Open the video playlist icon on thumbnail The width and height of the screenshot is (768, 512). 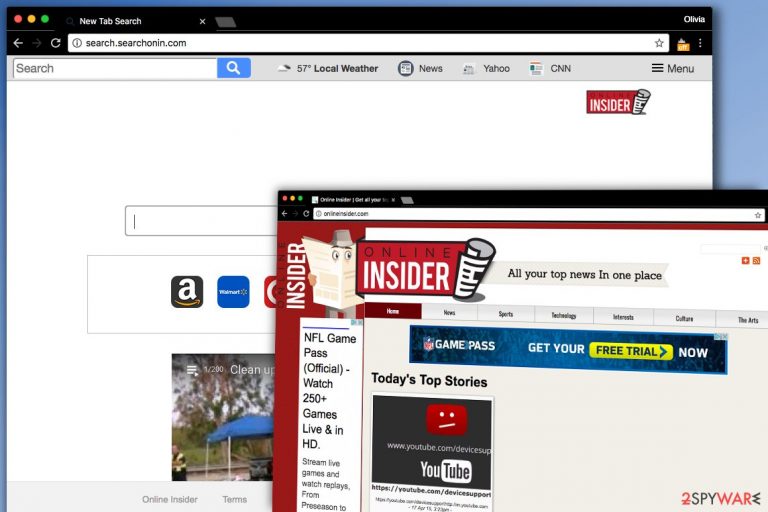(x=192, y=370)
